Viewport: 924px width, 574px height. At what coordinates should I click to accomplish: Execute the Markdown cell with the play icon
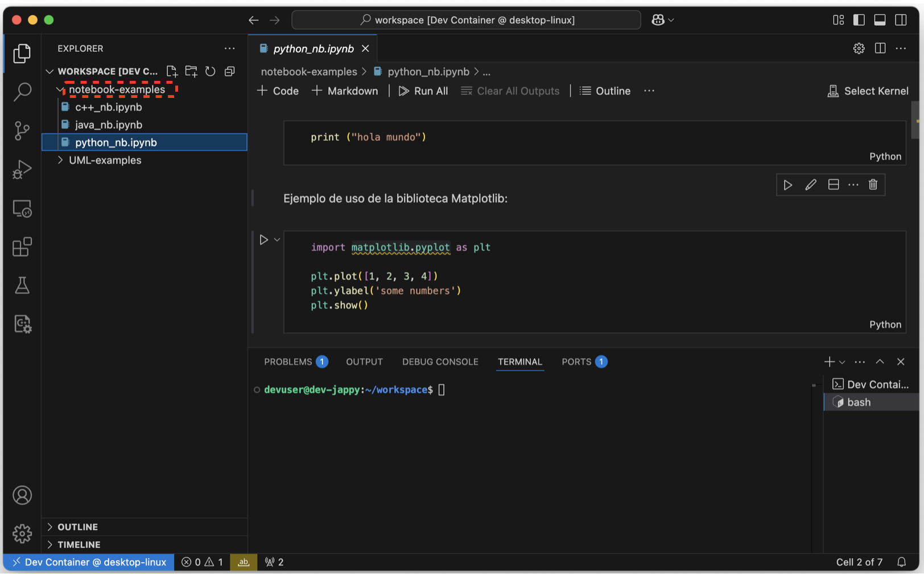click(788, 185)
